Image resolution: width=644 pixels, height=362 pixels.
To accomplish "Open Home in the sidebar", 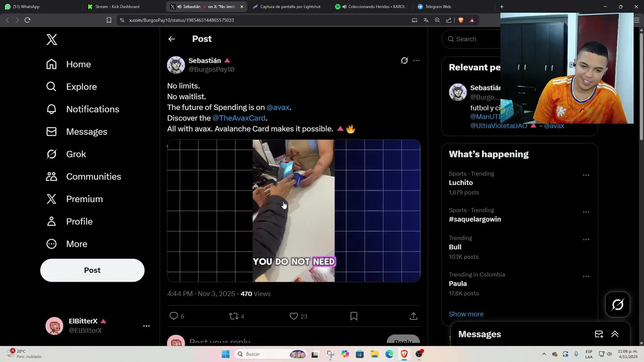I will click(69, 64).
